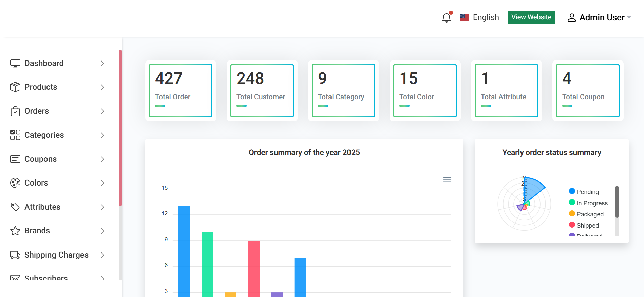Screen dimensions: 644x297
Task: Click the Colors palette icon
Action: tap(15, 183)
